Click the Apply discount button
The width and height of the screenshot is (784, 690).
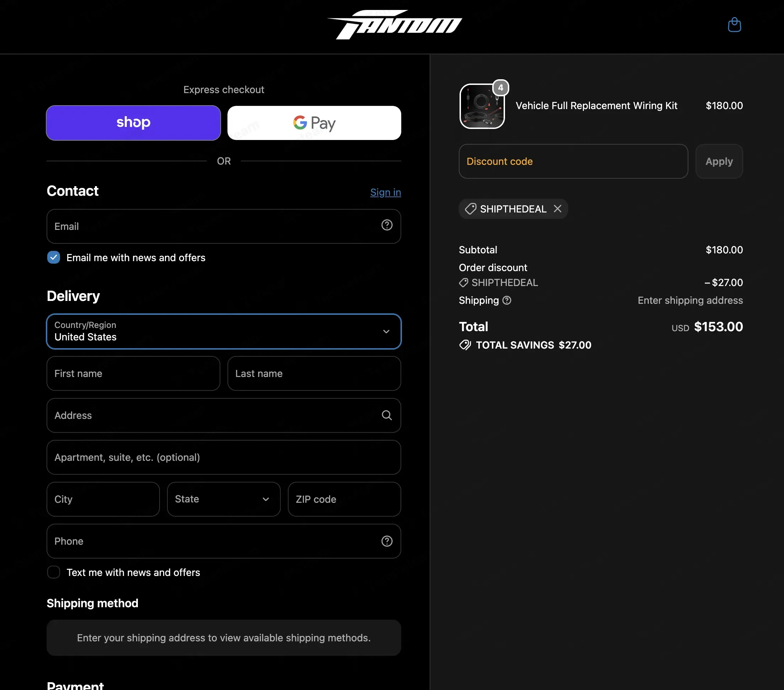click(719, 161)
